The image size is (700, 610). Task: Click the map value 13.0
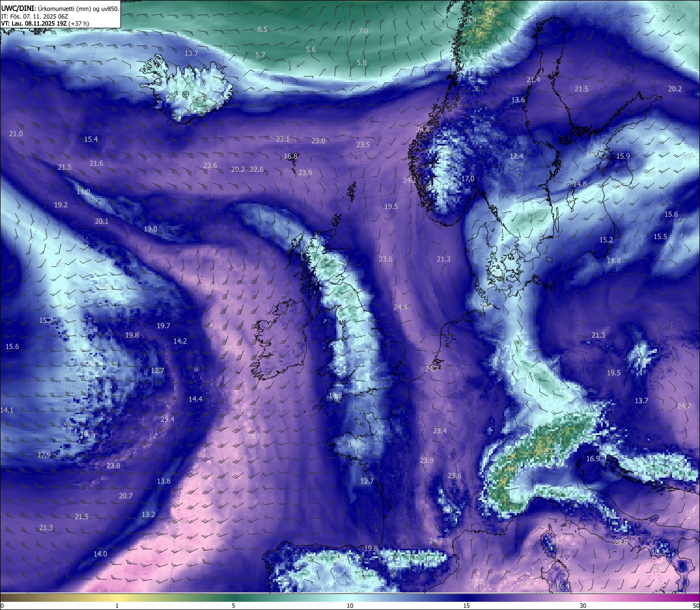click(x=150, y=229)
